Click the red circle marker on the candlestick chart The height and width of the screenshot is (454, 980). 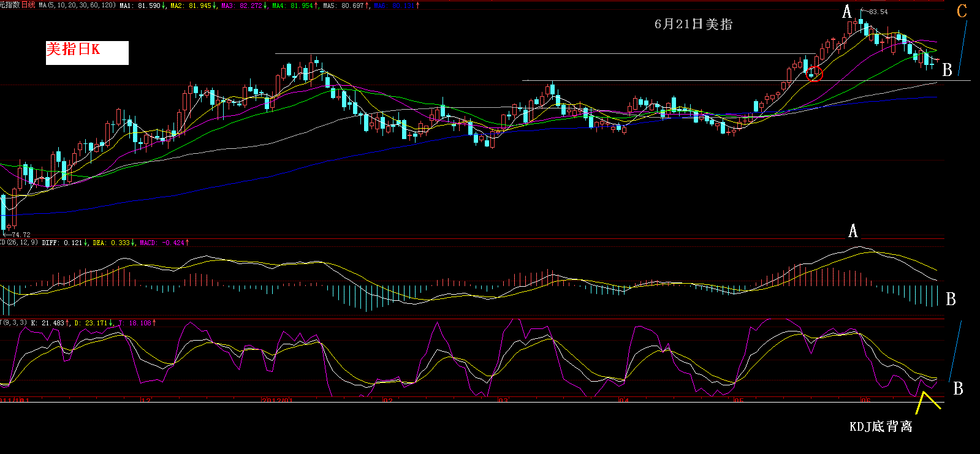[x=815, y=74]
